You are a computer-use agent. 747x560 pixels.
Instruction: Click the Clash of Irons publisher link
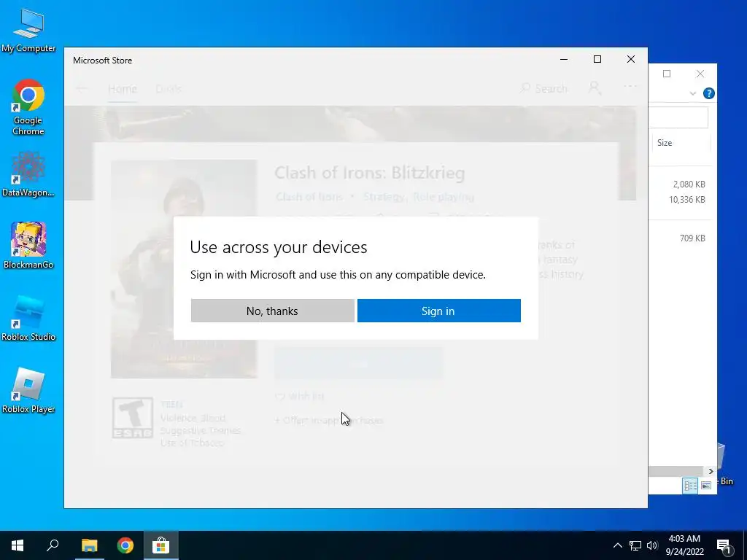(309, 197)
